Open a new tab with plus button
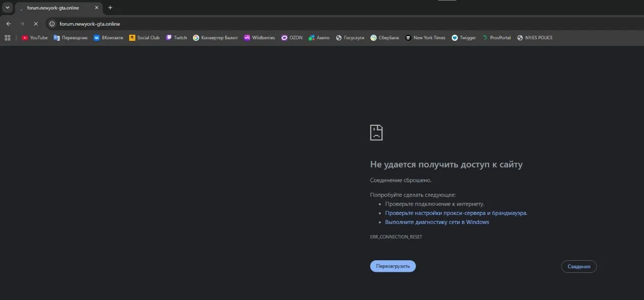Image resolution: width=644 pixels, height=300 pixels. pyautogui.click(x=110, y=8)
